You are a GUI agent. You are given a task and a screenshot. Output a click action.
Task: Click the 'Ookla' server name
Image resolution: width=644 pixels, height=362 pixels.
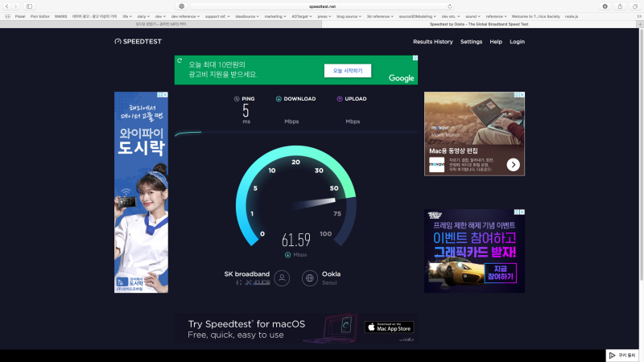[x=331, y=274]
